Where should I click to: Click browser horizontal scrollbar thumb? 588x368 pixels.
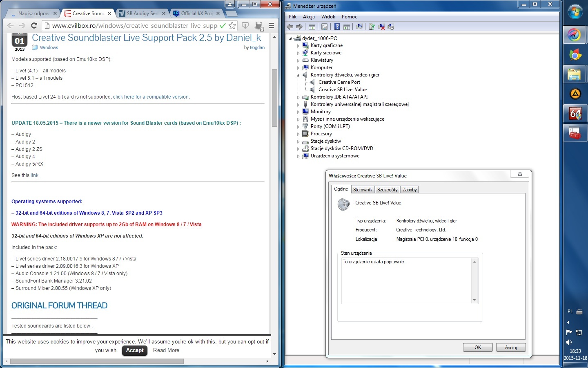[97, 361]
